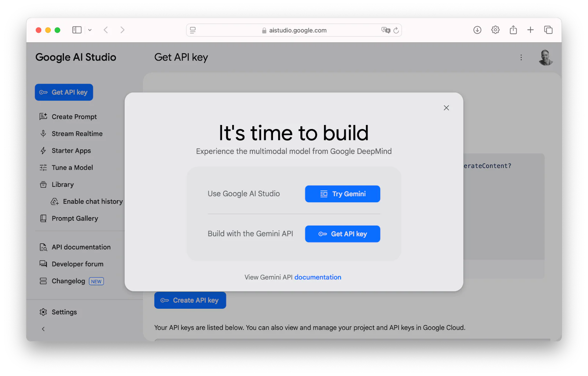Viewport: 588px width, 376px height.
Task: Click the Safari share icon
Action: [513, 30]
